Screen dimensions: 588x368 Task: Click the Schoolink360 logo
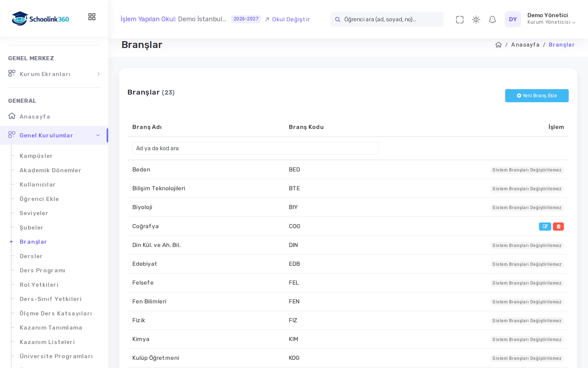40,19
